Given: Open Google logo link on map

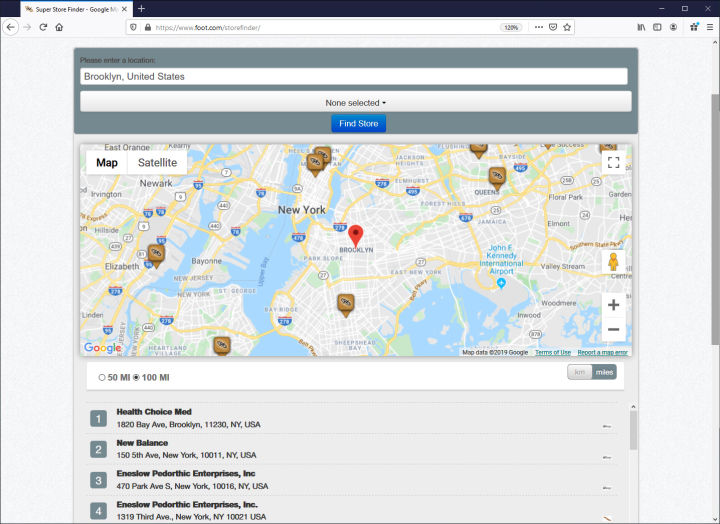Looking at the screenshot, I should pos(102,348).
